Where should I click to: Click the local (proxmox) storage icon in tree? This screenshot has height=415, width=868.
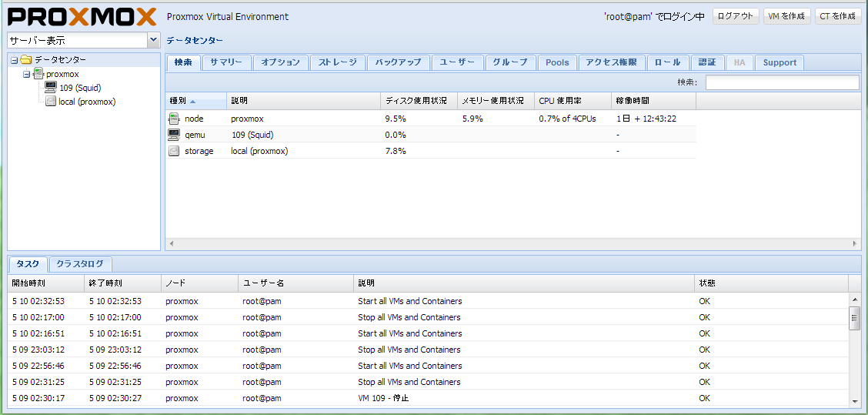pyautogui.click(x=51, y=102)
